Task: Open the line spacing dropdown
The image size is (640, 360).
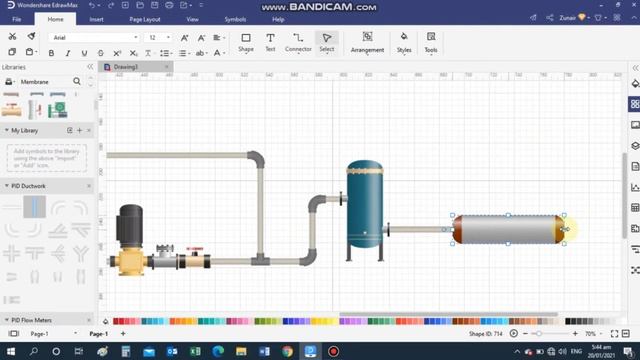Action: 166,53
